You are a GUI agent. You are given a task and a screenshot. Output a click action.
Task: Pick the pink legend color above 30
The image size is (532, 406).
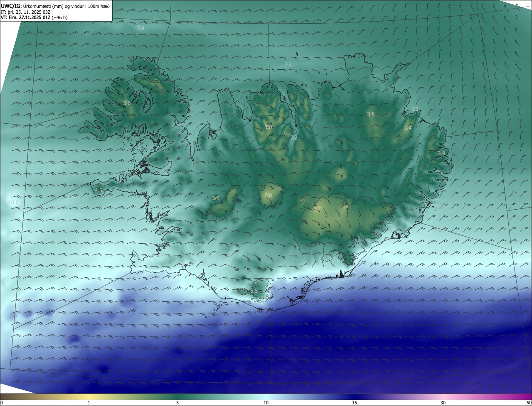coord(443,396)
